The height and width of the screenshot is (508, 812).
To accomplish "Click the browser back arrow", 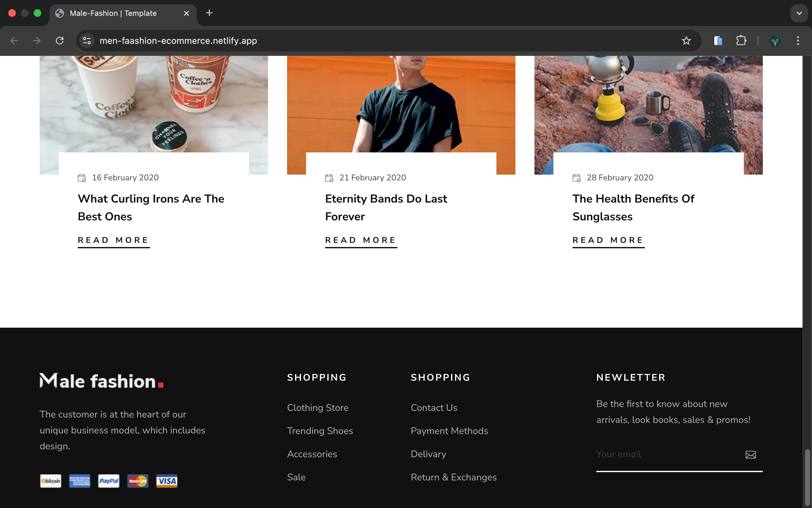I will click(x=14, y=41).
